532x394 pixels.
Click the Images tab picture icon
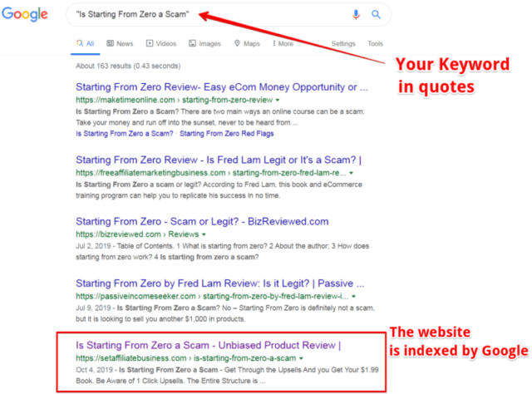click(192, 43)
